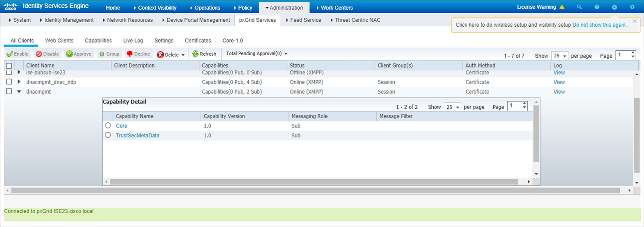Close the wireless setup notification
The height and width of the screenshot is (227, 644).
(635, 21)
